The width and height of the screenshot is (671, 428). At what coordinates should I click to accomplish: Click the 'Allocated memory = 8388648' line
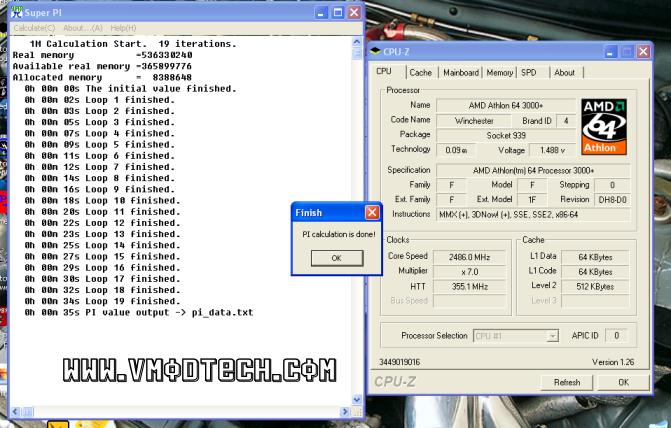click(x=102, y=77)
